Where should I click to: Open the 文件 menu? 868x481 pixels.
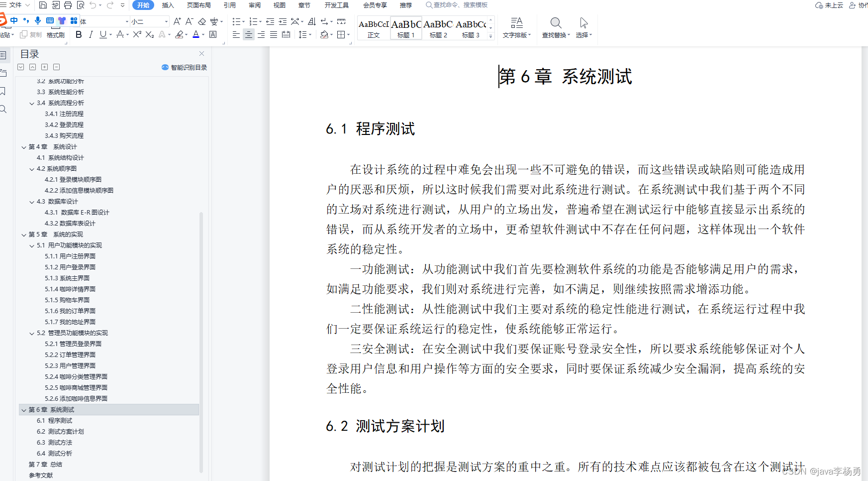(x=15, y=5)
